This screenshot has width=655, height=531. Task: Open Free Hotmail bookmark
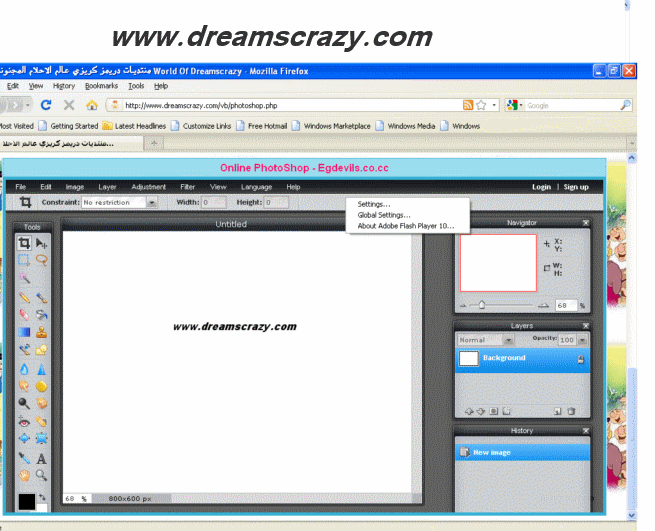(x=262, y=126)
